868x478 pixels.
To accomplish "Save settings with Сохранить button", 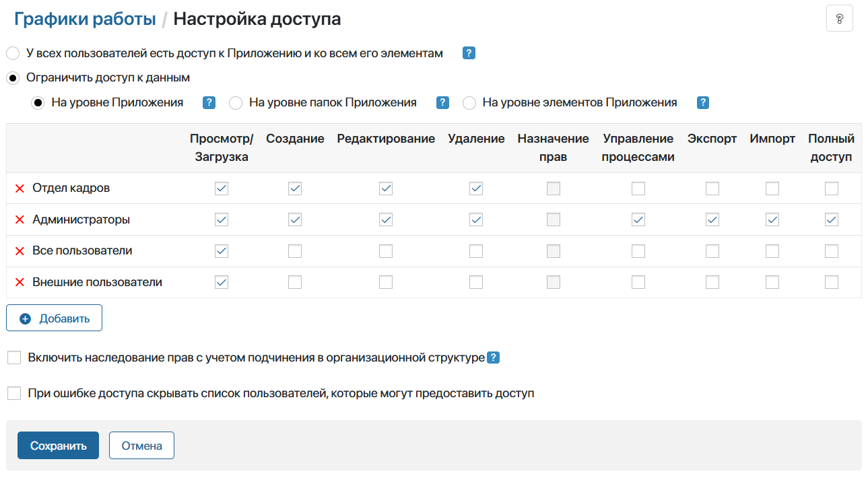I will [x=58, y=446].
